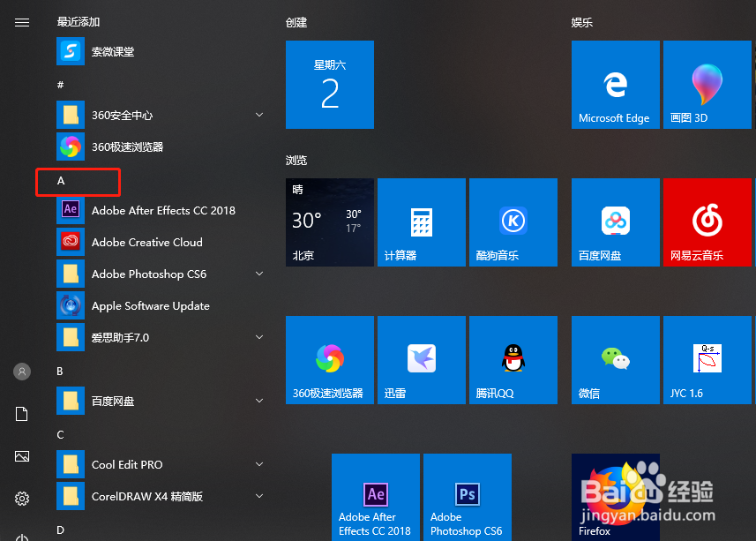Viewport: 756px width, 541px height.
Task: Open the Microsoft Edge tile
Action: coord(615,85)
